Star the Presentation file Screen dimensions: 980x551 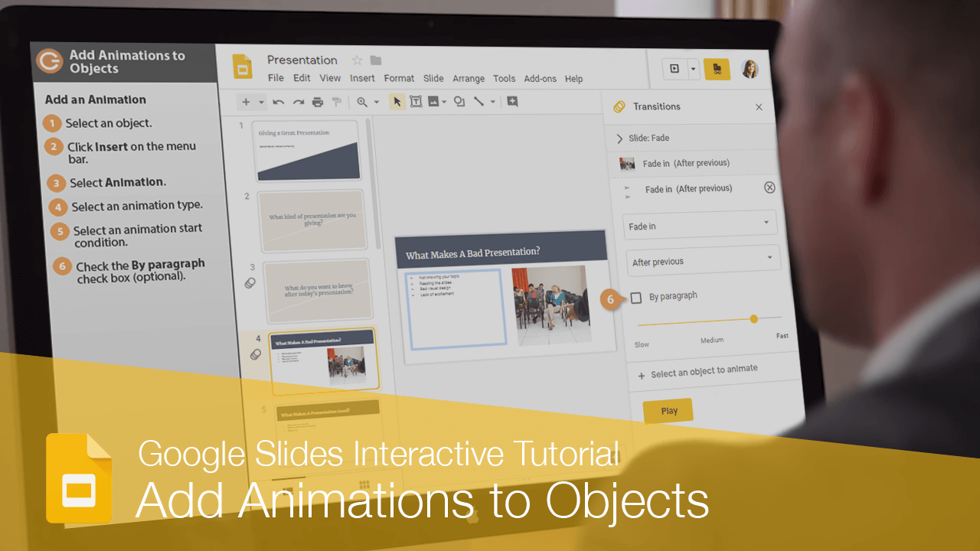(x=356, y=60)
